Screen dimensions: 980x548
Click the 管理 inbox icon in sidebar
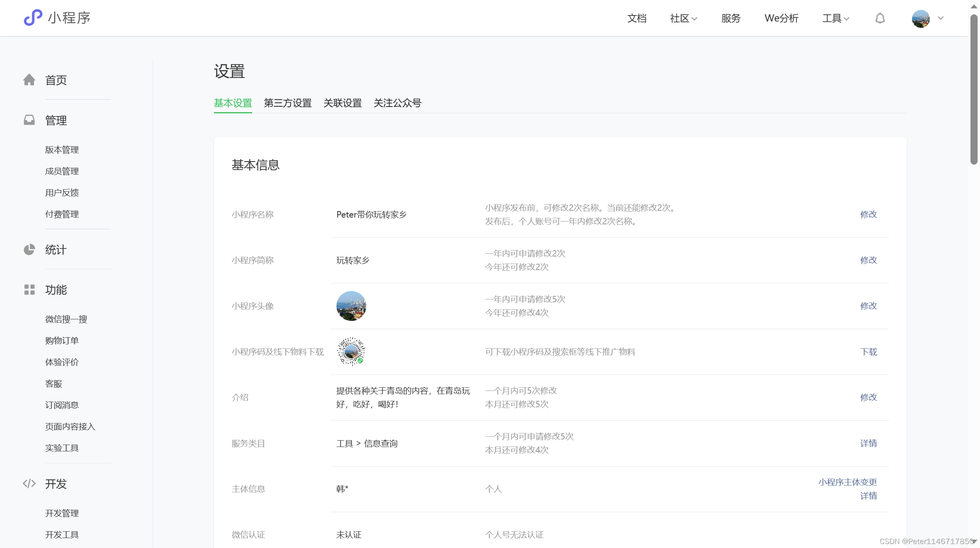tap(29, 120)
